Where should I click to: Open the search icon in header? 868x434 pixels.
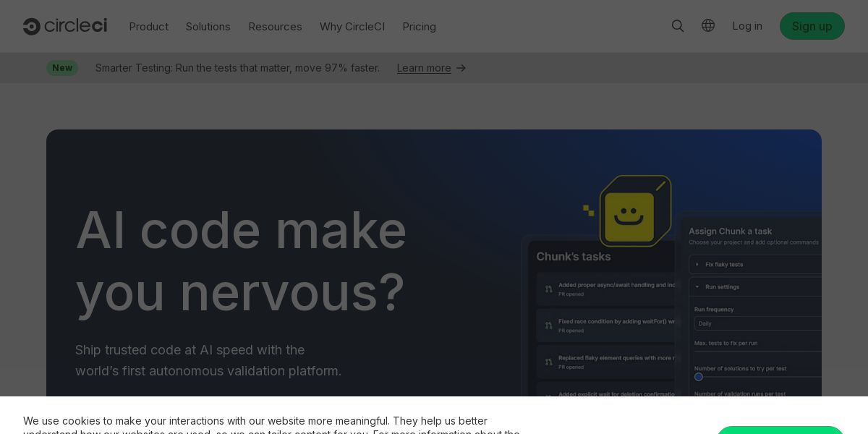point(678,26)
